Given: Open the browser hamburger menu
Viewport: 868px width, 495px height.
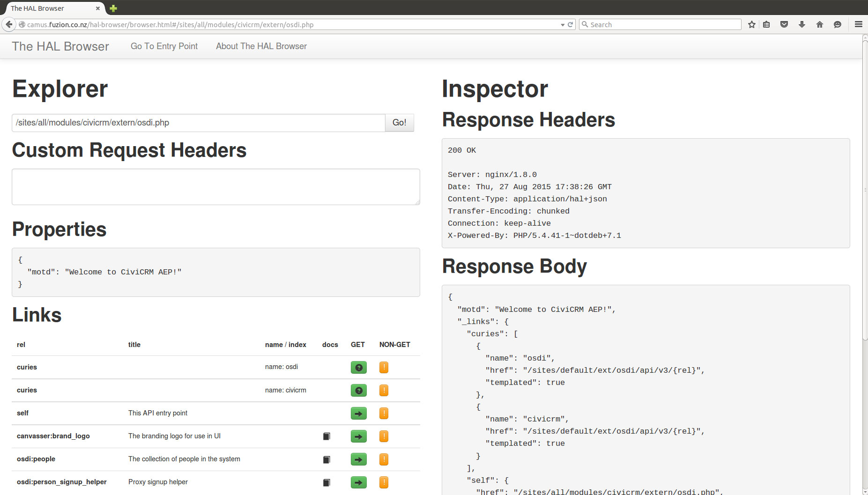Looking at the screenshot, I should (859, 24).
